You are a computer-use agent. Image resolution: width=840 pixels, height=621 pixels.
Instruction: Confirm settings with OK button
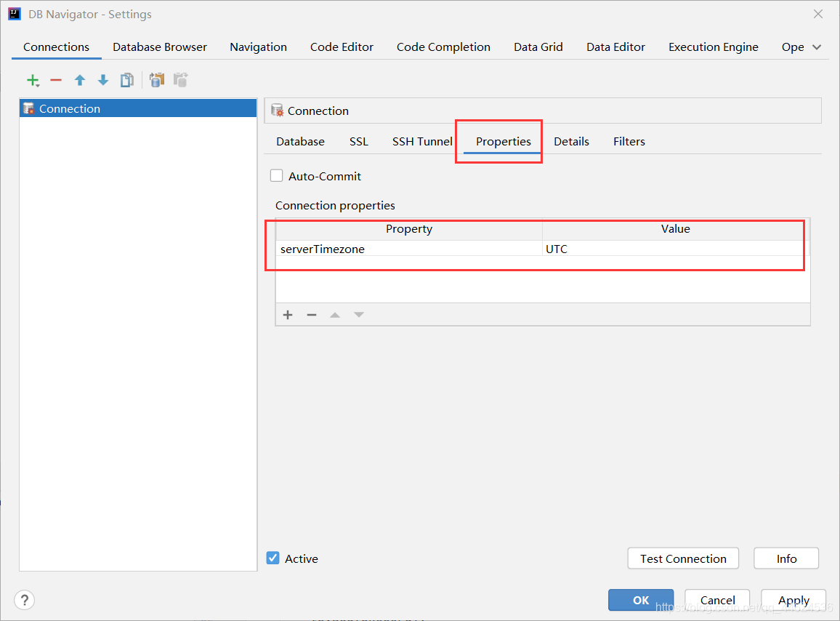(x=641, y=600)
